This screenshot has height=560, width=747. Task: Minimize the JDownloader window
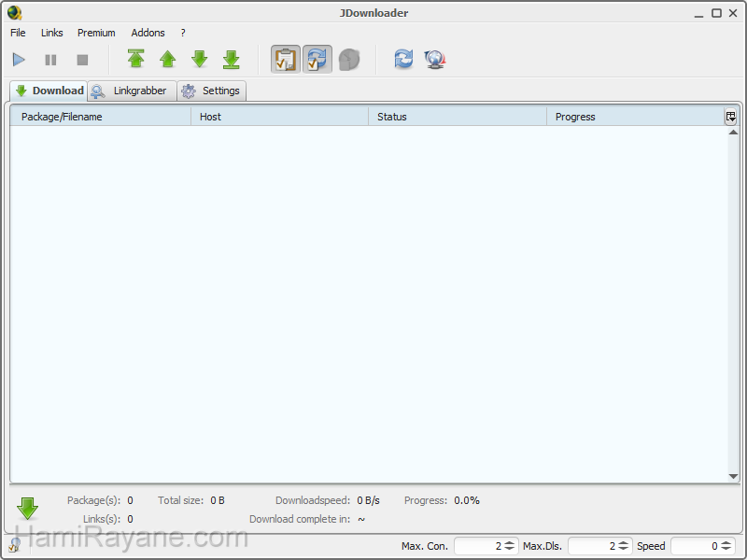[698, 14]
